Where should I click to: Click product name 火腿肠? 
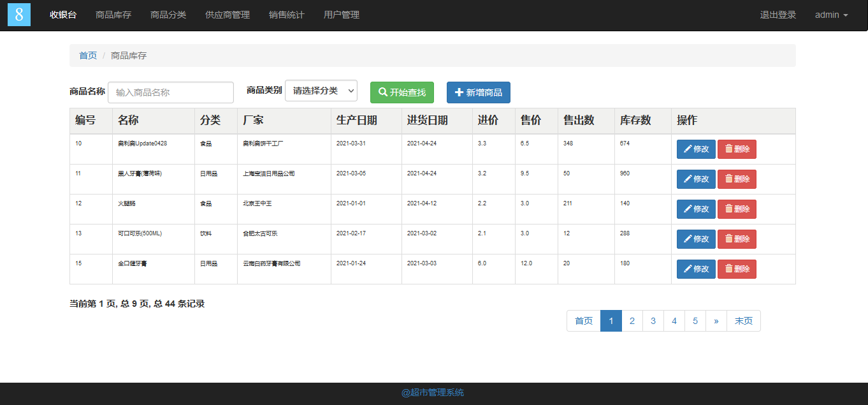point(127,203)
